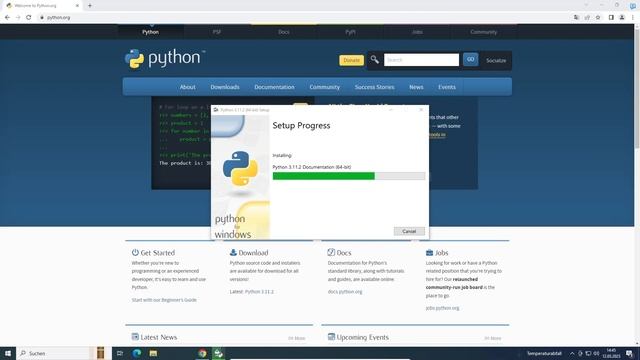Select the Jobs top-level site tab
The image size is (640, 360).
417,32
